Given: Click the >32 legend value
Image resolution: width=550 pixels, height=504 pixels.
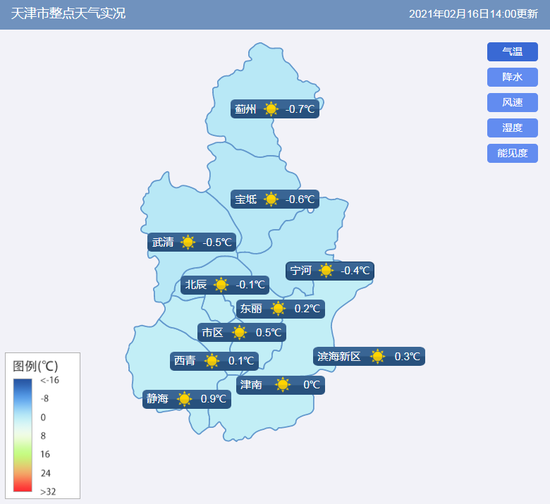Looking at the screenshot, I should (48, 492).
